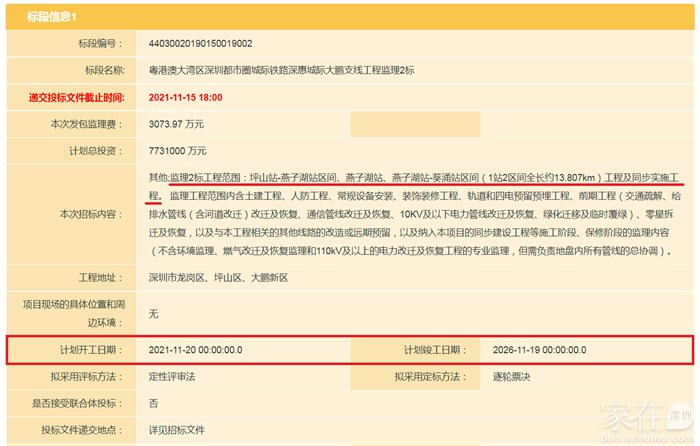The width and height of the screenshot is (700, 446).
Task: Select the 标段编号 value 44030020190150019002
Action: [x=200, y=44]
